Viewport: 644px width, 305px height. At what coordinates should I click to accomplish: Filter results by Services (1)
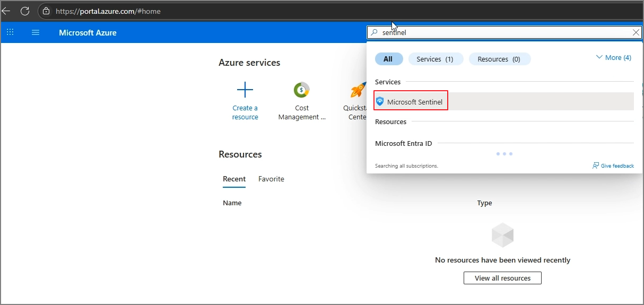coord(435,59)
